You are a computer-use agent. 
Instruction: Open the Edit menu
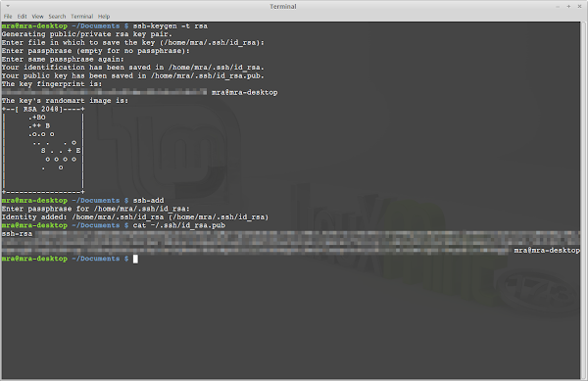(23, 17)
